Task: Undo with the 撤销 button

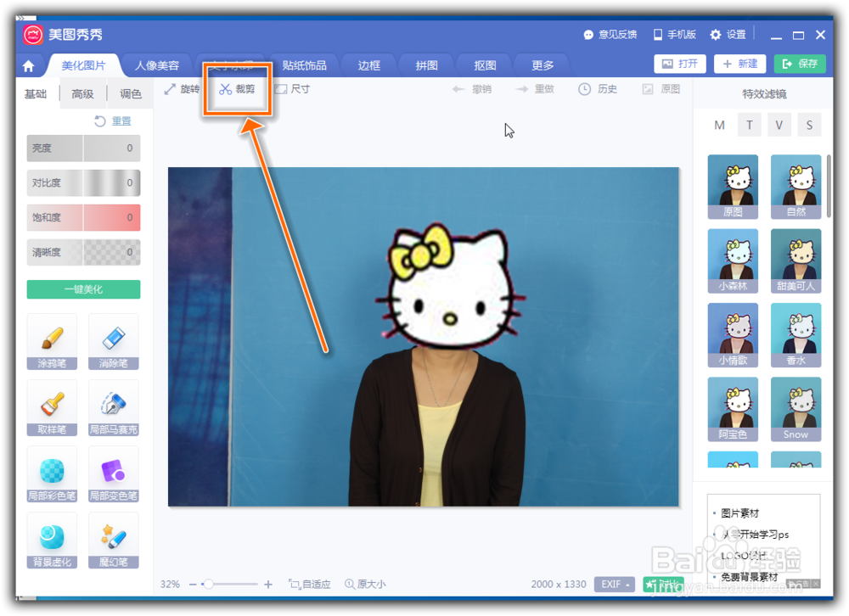Action: click(472, 89)
